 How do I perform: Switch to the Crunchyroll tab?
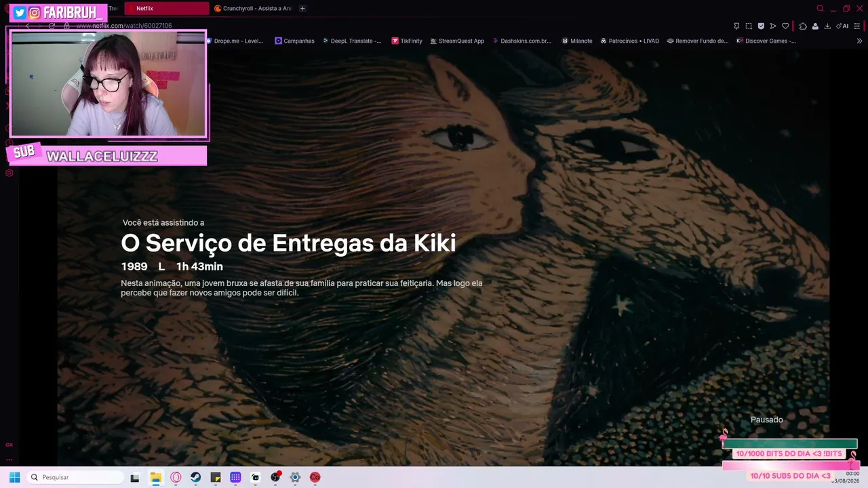click(x=253, y=9)
